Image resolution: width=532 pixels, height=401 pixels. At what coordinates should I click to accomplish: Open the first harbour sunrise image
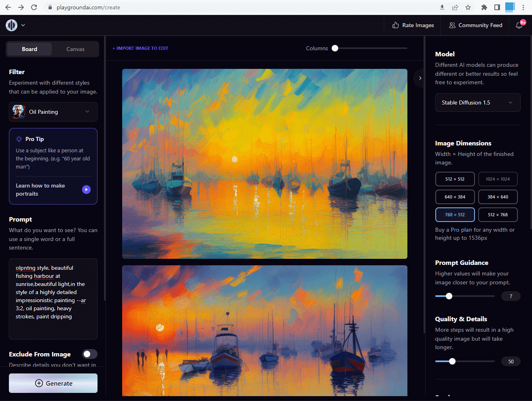coord(265,164)
